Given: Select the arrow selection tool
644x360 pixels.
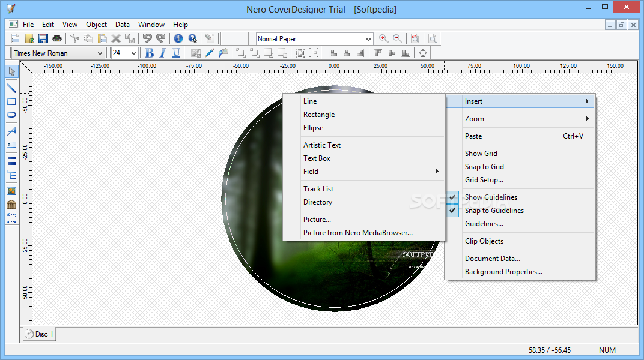Looking at the screenshot, I should [x=11, y=71].
